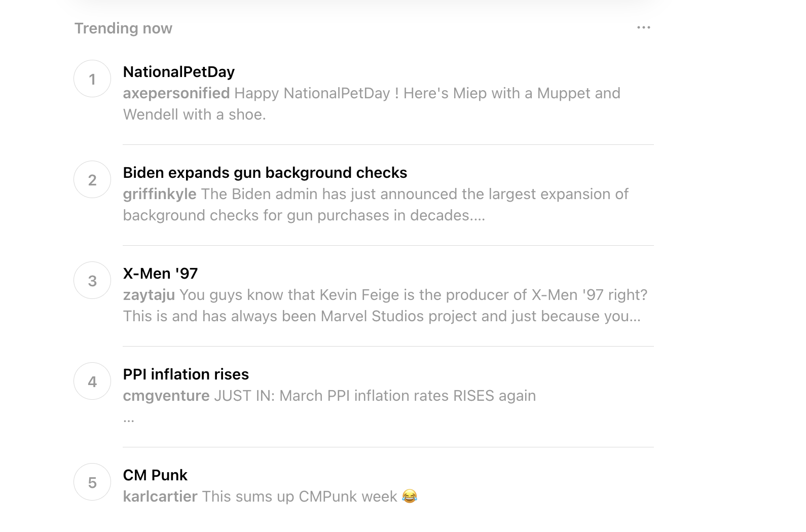Click the rank 2 circle badge
This screenshot has width=806, height=532.
tap(92, 180)
